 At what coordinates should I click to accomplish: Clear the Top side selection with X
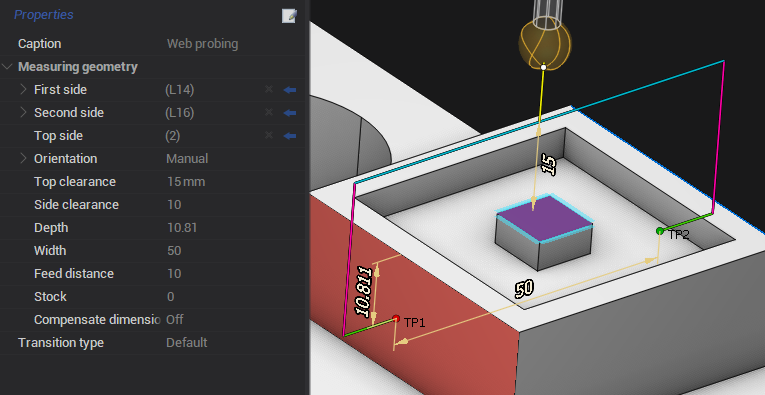point(269,135)
